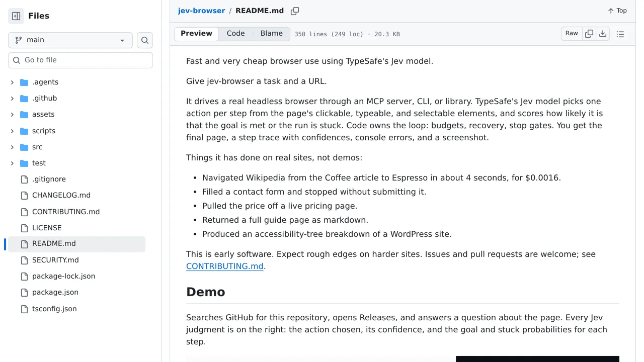Download the raw README file
644x362 pixels.
pos(602,34)
